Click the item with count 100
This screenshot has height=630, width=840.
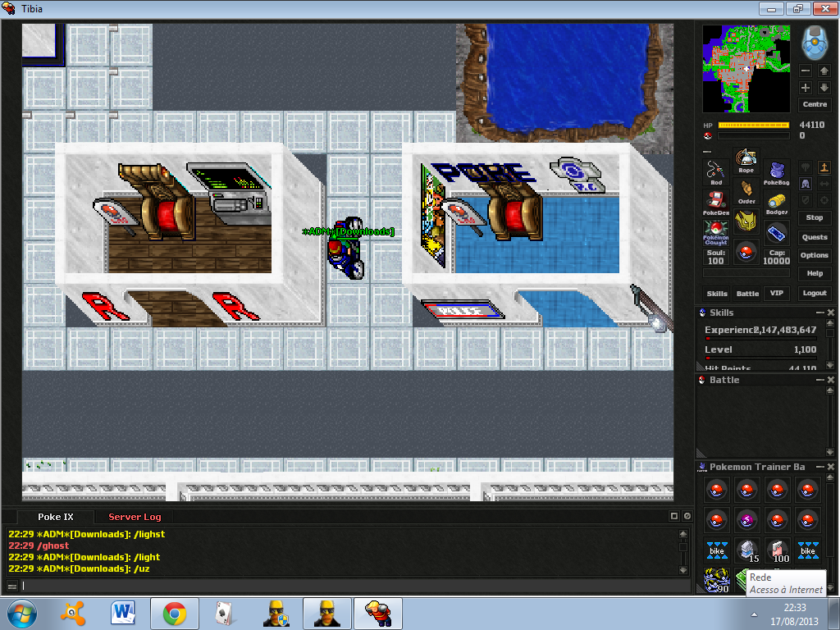tap(778, 550)
